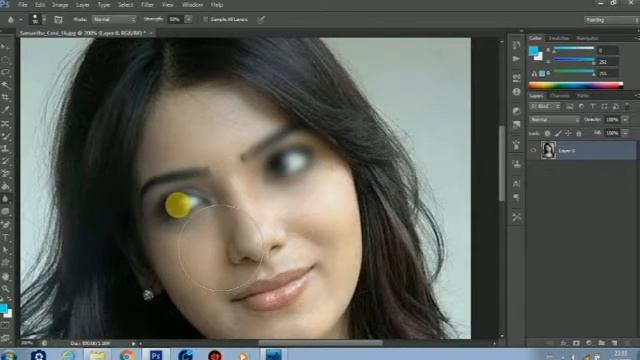Select the Paint Bucket tool
This screenshot has height=360, width=640.
tap(5, 187)
